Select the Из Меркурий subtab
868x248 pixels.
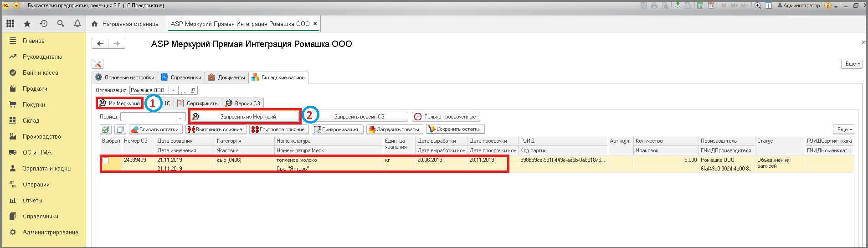tap(120, 103)
